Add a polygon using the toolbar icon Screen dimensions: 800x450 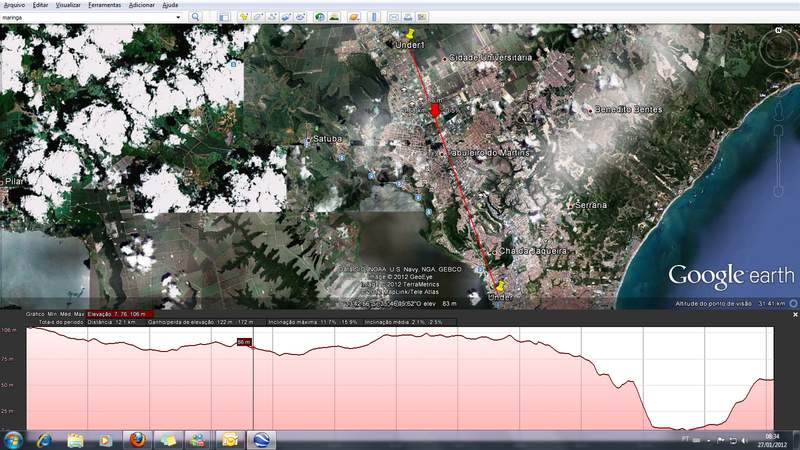tap(258, 17)
